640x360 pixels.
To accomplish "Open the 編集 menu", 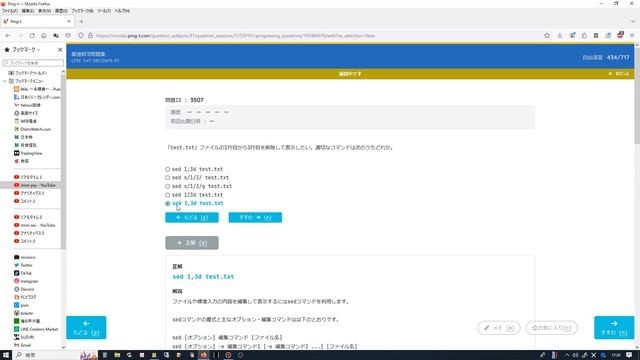I will [28, 11].
